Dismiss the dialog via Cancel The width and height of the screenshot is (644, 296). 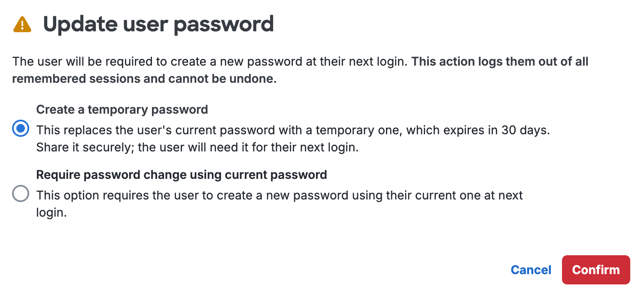coord(531,270)
